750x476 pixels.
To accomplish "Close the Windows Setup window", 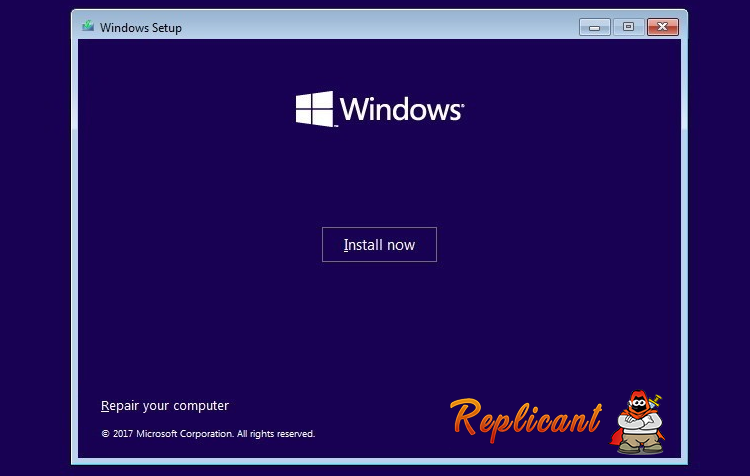I will coord(662,27).
